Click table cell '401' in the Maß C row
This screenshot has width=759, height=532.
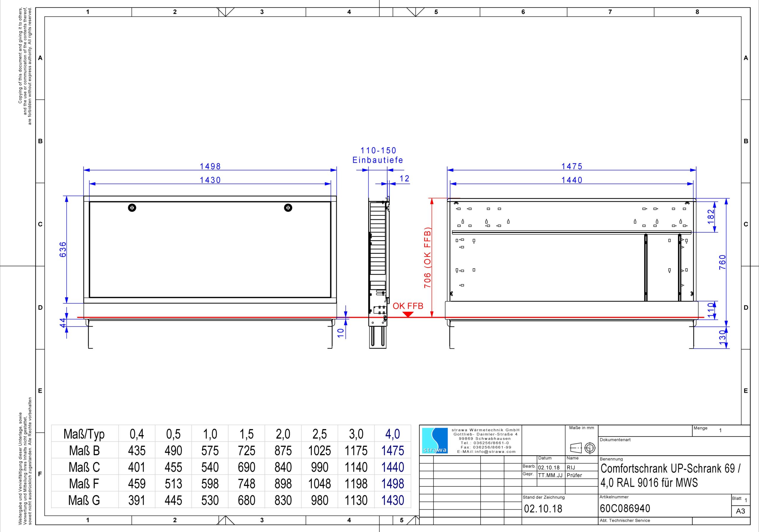pos(136,467)
